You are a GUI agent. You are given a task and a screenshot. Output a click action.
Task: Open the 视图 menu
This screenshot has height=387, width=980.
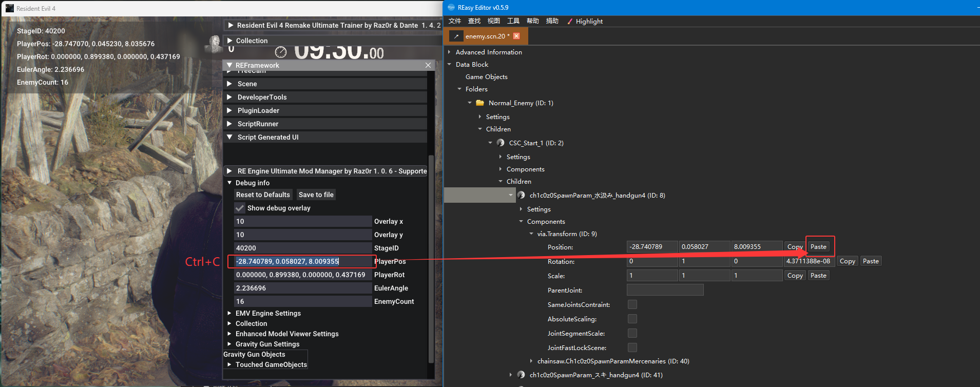[x=494, y=21]
